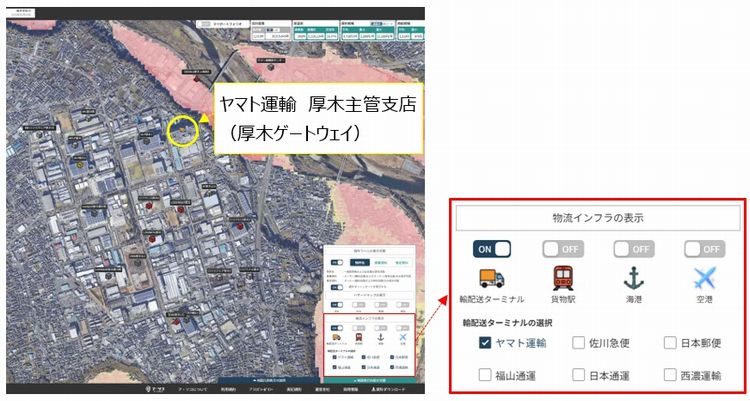This screenshot has width=750, height=401.
Task: Click the small airplane icon in the map's side panel
Action: tap(403, 338)
